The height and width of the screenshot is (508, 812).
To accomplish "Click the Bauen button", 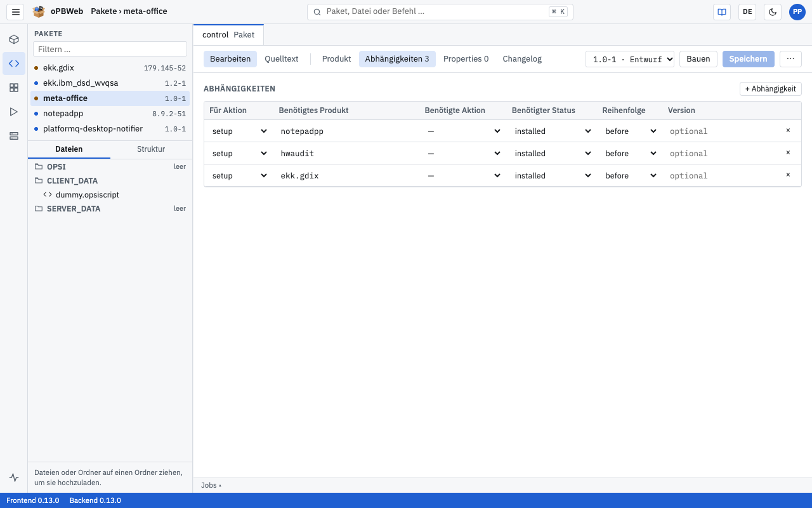I will coord(698,59).
